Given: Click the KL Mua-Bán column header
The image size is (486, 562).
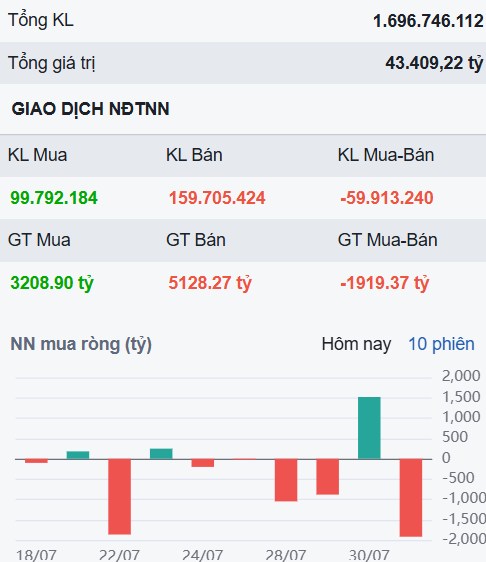Looking at the screenshot, I should point(386,155).
